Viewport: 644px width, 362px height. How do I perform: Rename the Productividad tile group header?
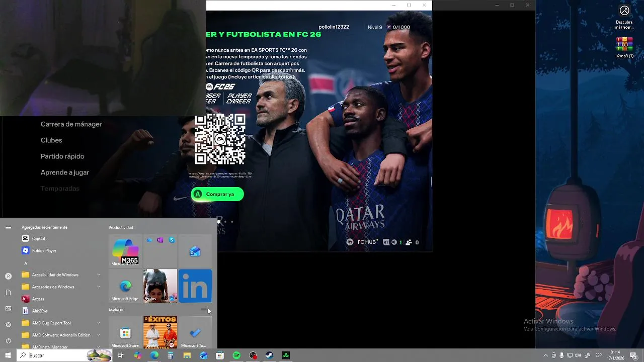click(x=121, y=227)
